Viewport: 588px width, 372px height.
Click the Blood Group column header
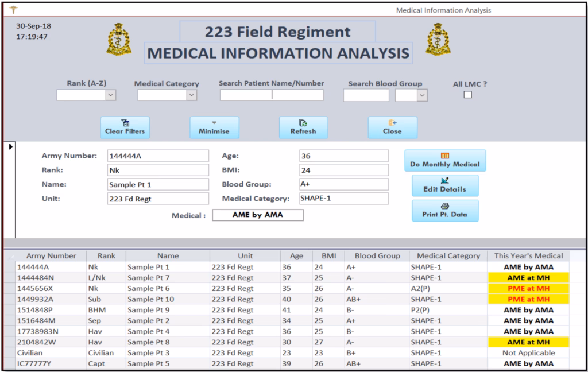[377, 256]
